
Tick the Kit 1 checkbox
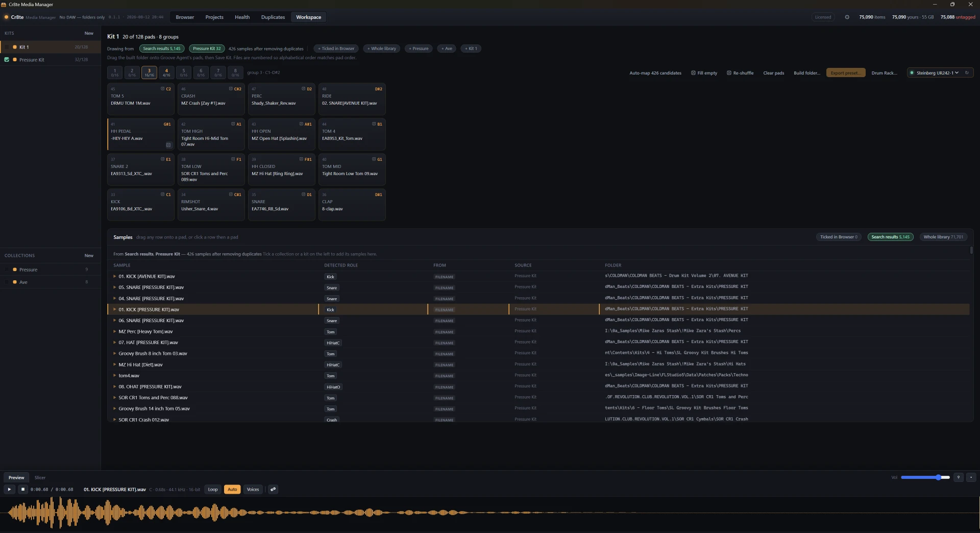coord(7,47)
